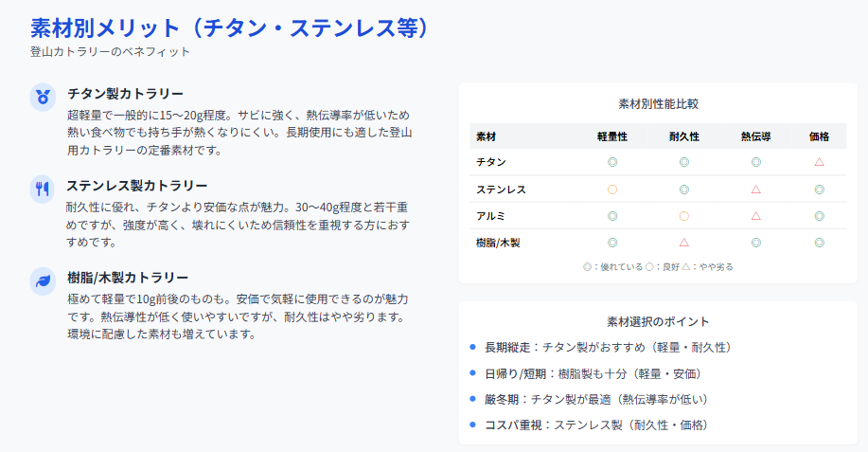Click the orange circle in アルミ 耐久性 cell
868x452 pixels.
click(683, 216)
